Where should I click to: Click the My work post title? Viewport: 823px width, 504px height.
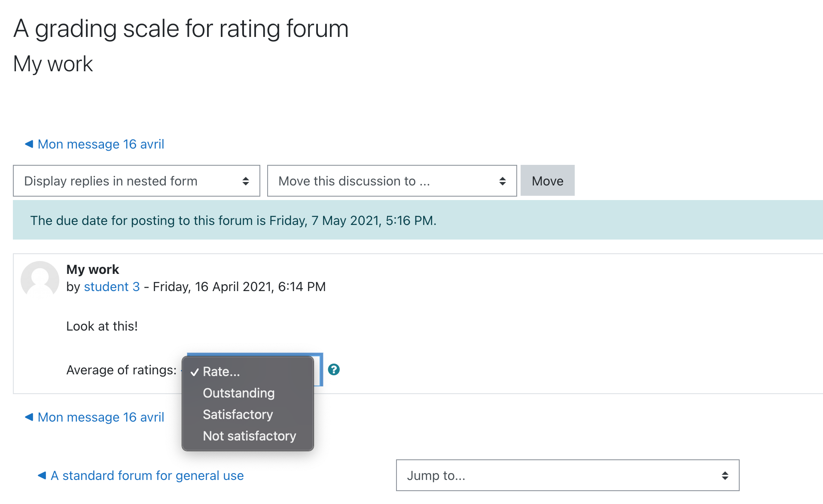click(92, 269)
